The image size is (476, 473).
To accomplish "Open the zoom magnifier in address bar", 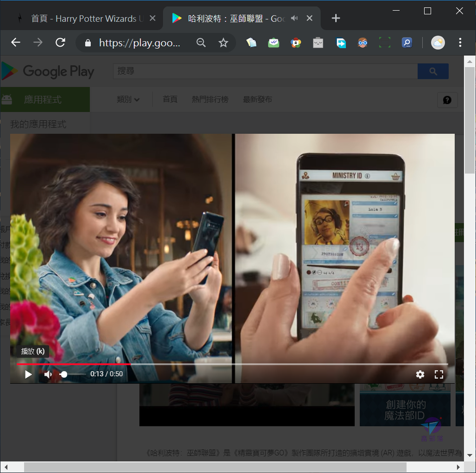I will 201,42.
